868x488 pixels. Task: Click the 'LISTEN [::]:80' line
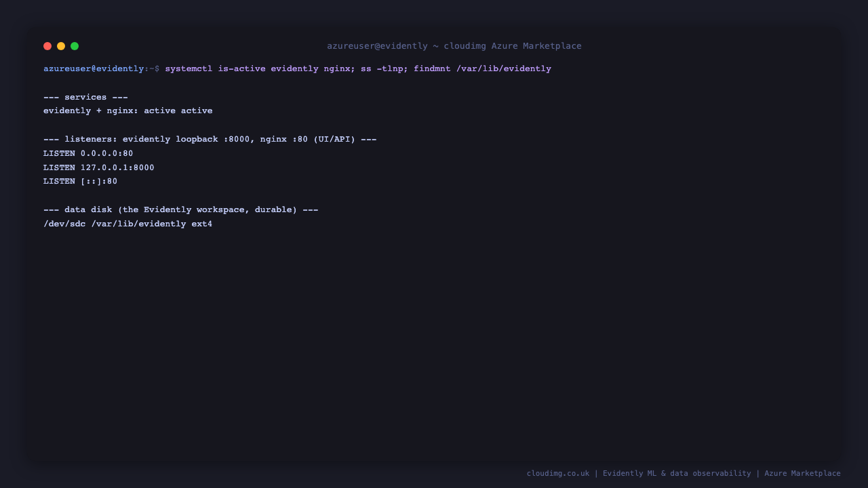coord(81,181)
